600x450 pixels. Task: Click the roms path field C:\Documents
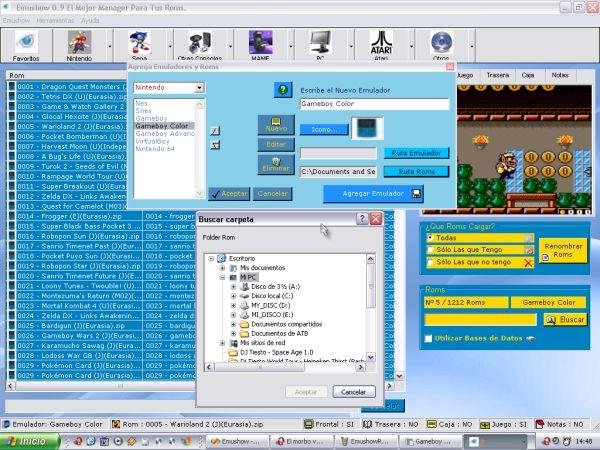click(338, 172)
